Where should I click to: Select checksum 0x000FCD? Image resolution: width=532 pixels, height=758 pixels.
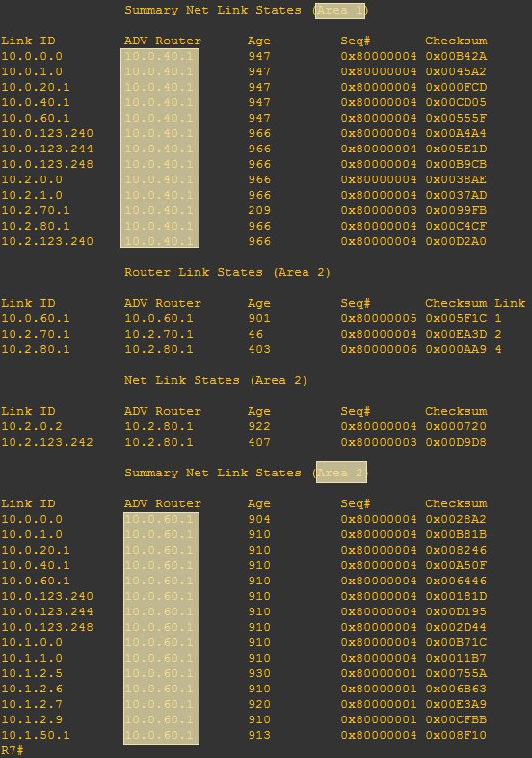[456, 87]
